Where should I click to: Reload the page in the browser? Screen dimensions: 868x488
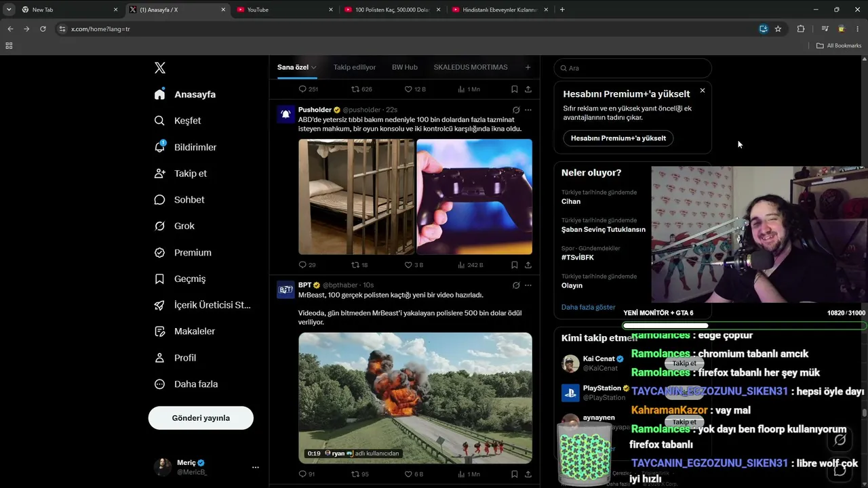pyautogui.click(x=43, y=29)
